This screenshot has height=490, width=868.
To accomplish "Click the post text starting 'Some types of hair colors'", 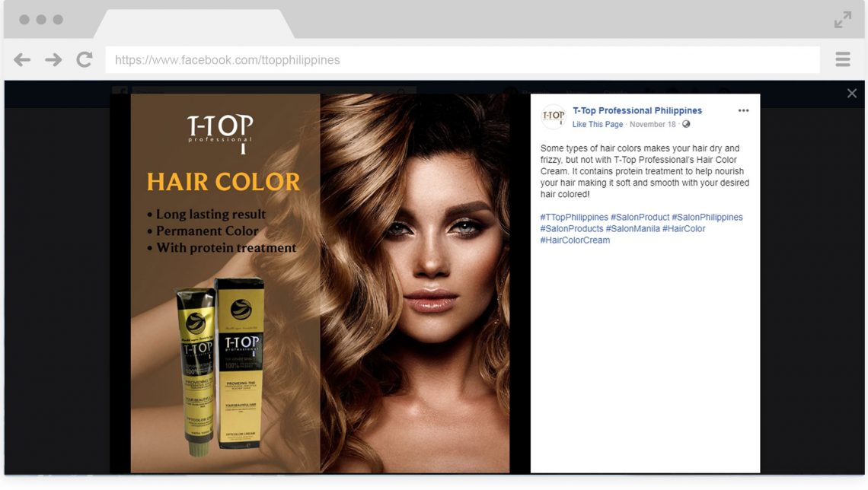I will 645,171.
